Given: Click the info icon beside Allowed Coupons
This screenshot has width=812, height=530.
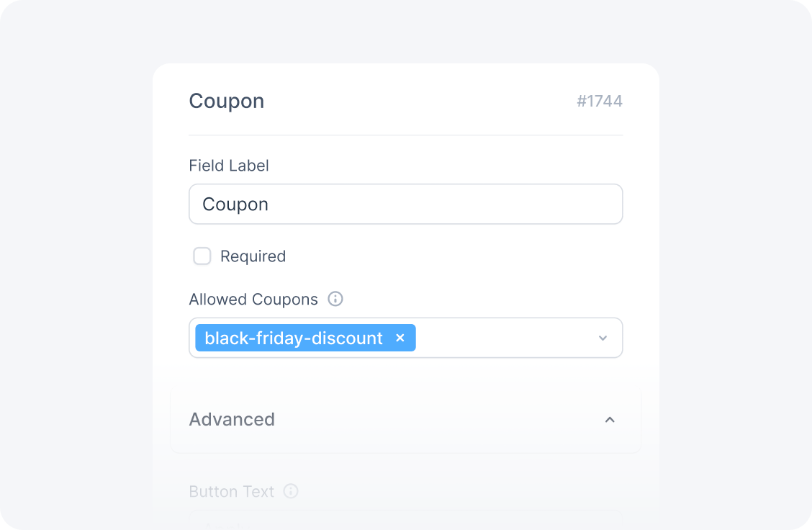Looking at the screenshot, I should pyautogui.click(x=335, y=299).
